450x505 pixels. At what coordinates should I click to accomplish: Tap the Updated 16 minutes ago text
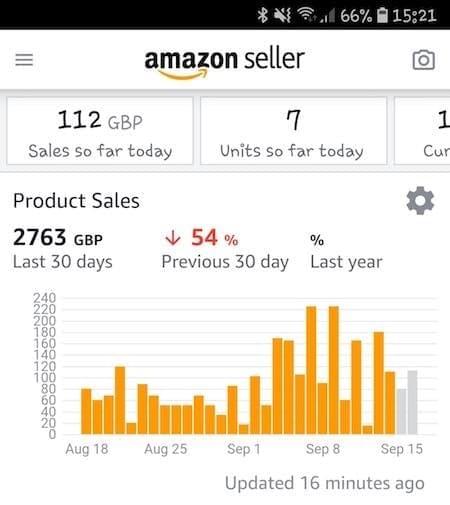tap(325, 483)
